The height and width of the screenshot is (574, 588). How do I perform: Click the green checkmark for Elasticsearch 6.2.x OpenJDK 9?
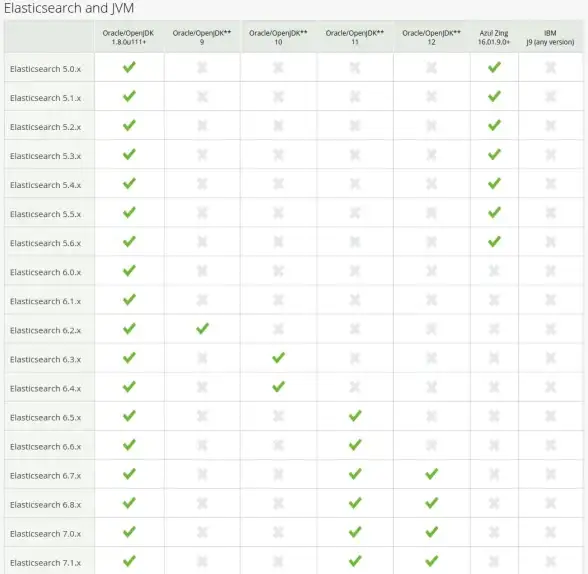[x=202, y=329]
